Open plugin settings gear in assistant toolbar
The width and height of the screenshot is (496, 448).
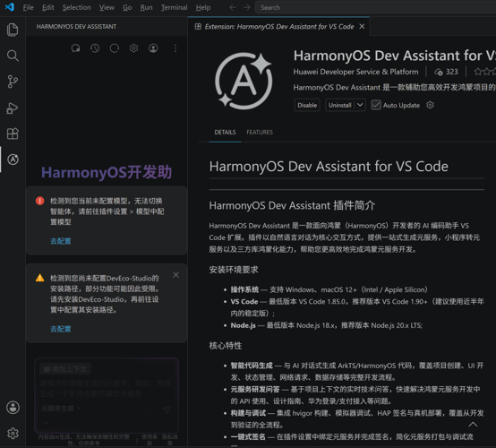[x=133, y=48]
